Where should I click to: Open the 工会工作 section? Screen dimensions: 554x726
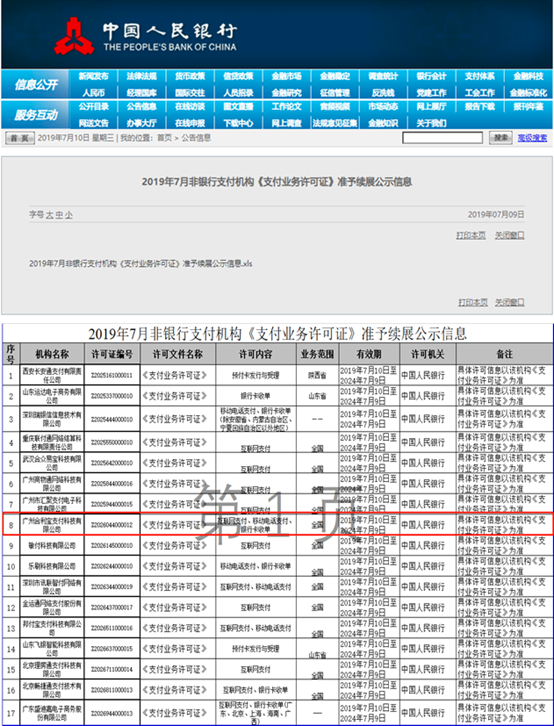point(479,93)
